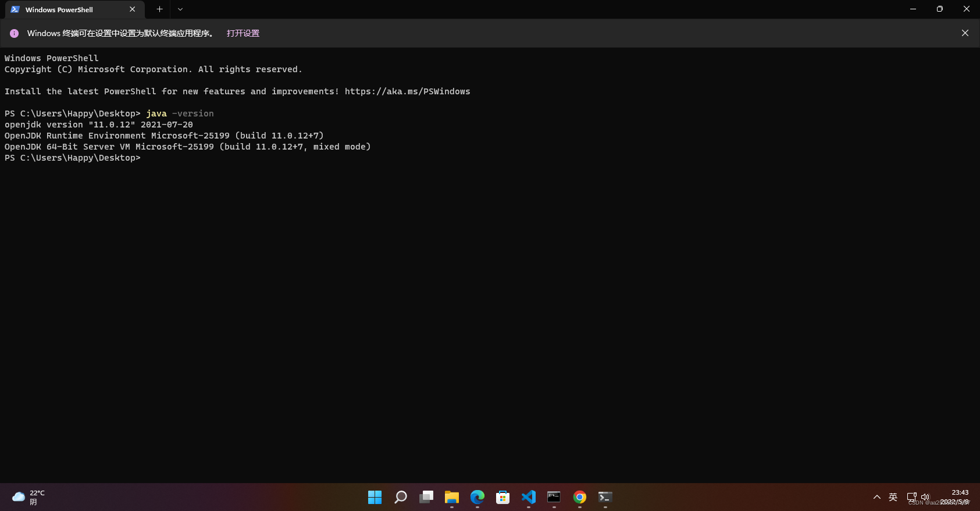Toggle the 英 input method indicator
The width and height of the screenshot is (980, 511).
click(893, 497)
